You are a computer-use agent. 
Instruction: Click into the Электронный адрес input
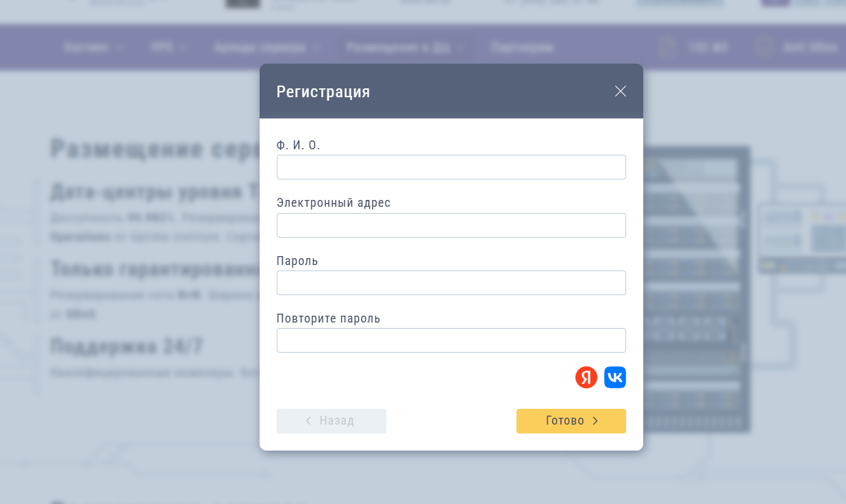pyautogui.click(x=451, y=225)
